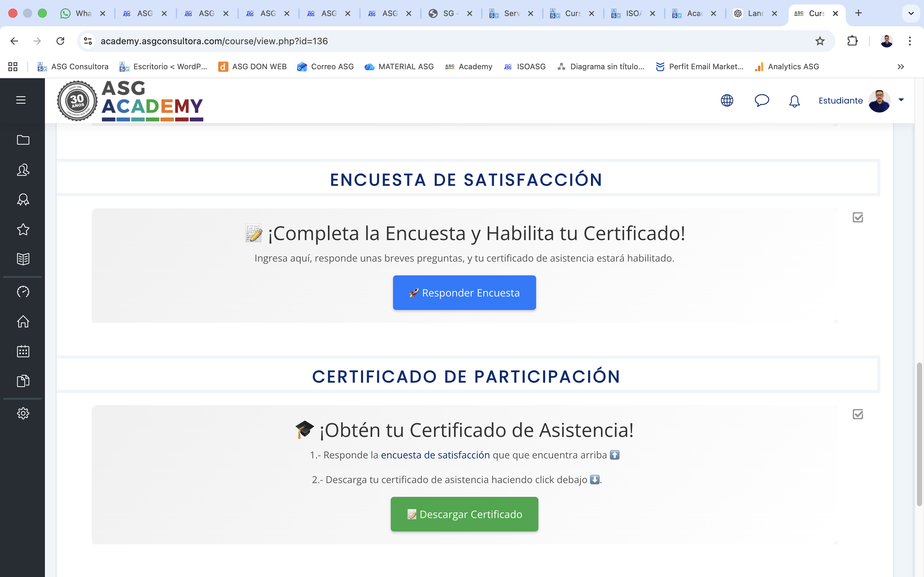This screenshot has height=577, width=924.
Task: Toggle completion on the Certificado de Participación activity
Action: (858, 414)
